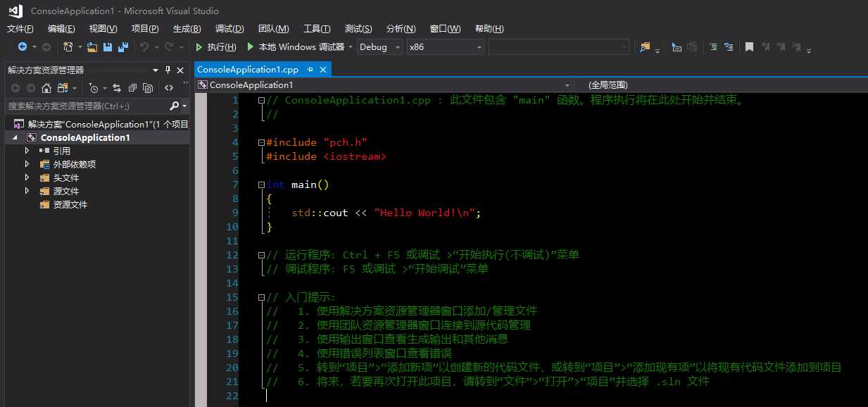The height and width of the screenshot is (407, 868).
Task: Close the ConsoleApplication1.cpp tab
Action: 324,70
